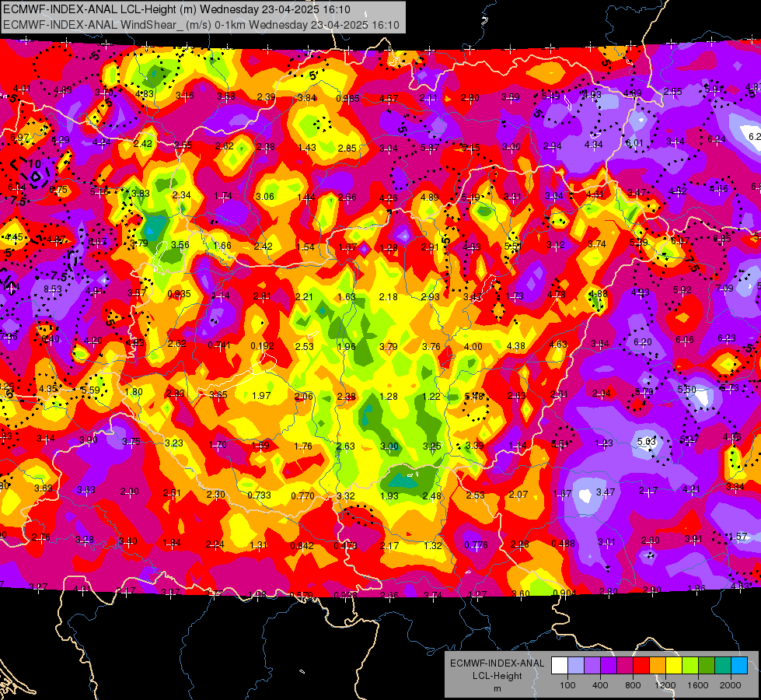Image resolution: width=761 pixels, height=700 pixels.
Task: Click the wind shear value 0.935
Action: 179,294
